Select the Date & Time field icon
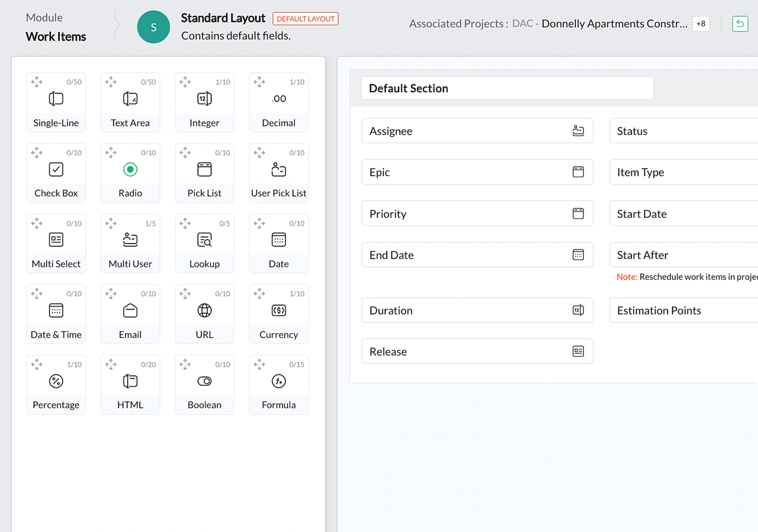Viewport: 758px width, 532px height. click(56, 310)
